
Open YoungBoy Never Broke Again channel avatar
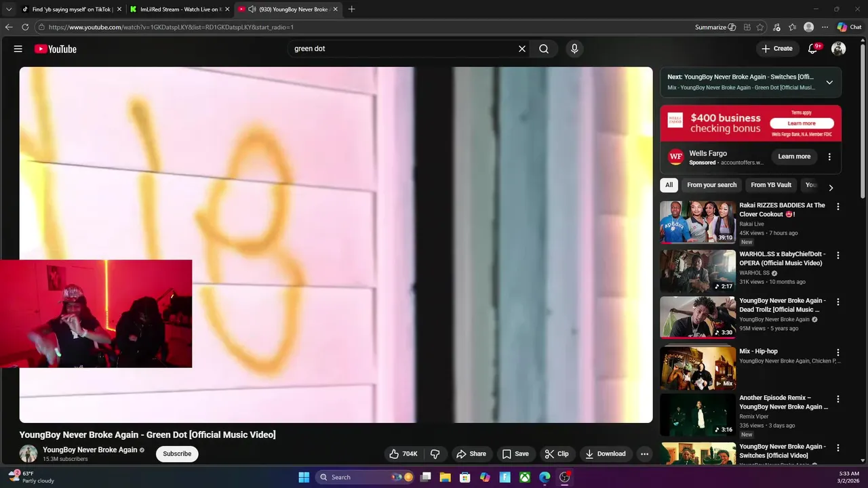tap(28, 454)
